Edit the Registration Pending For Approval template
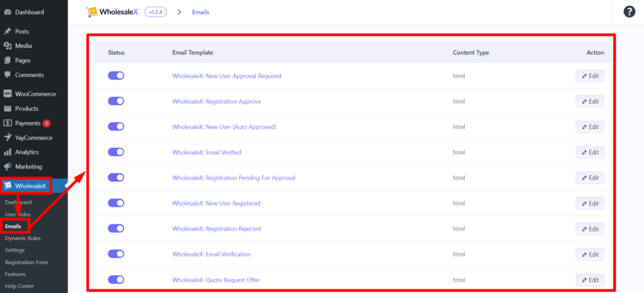 pyautogui.click(x=590, y=178)
